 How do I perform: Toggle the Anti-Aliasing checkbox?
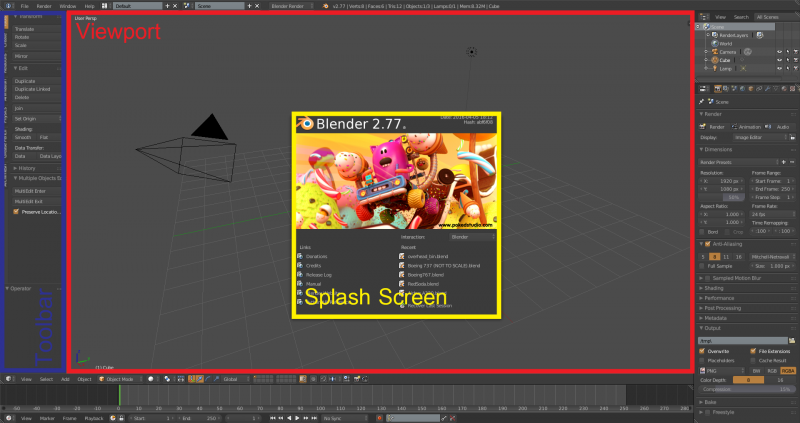click(x=708, y=244)
